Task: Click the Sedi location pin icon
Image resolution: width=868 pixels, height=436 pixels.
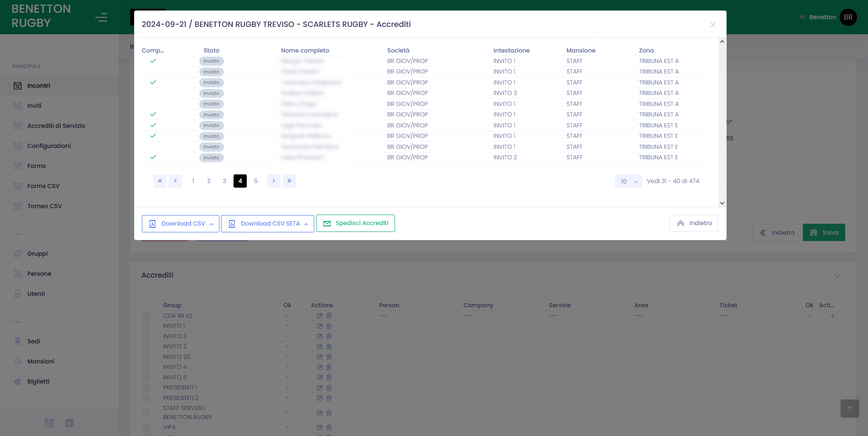Action: point(17,341)
